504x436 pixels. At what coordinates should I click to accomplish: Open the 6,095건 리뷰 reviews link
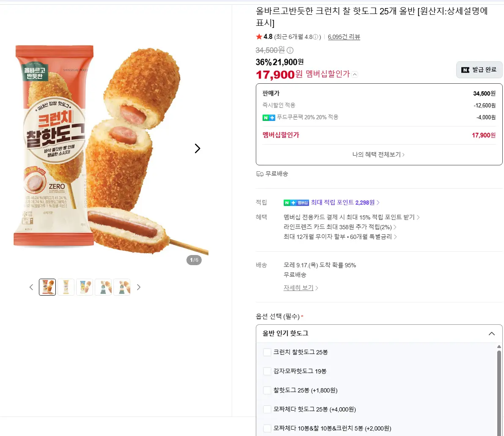pyautogui.click(x=344, y=37)
